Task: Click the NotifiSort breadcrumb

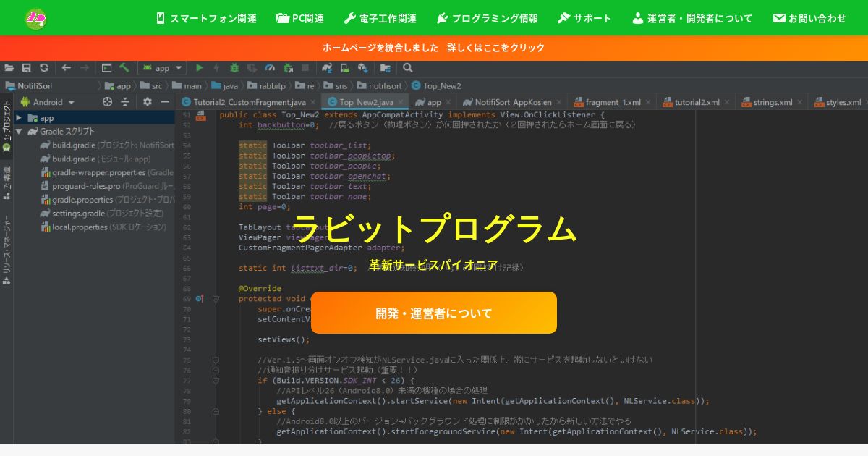Action: (28, 85)
